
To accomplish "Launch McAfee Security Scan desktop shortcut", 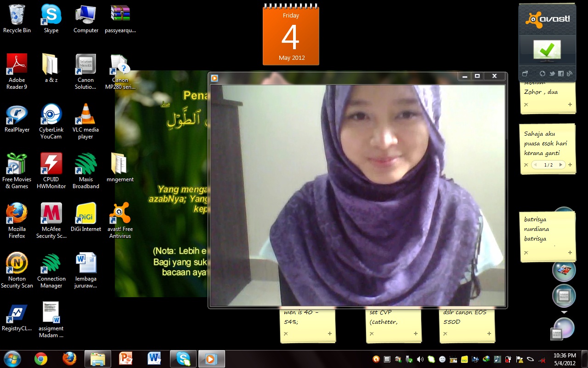I will [51, 220].
